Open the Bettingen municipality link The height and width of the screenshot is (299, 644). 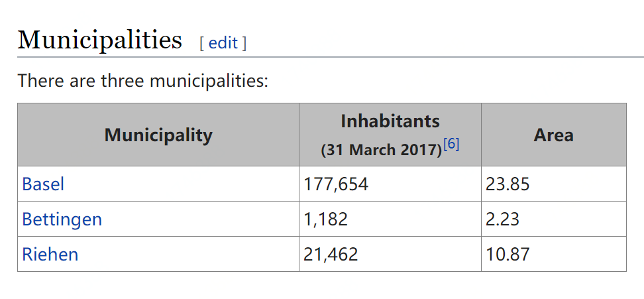point(62,219)
